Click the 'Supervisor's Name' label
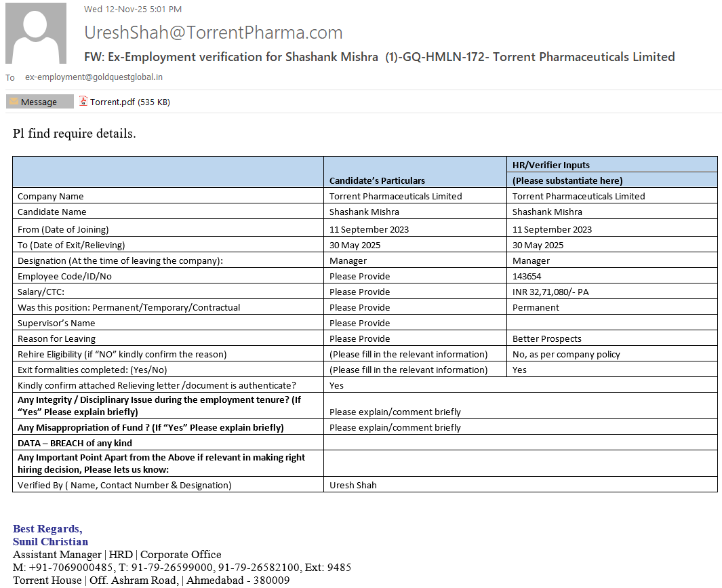The width and height of the screenshot is (722, 588). 56,324
